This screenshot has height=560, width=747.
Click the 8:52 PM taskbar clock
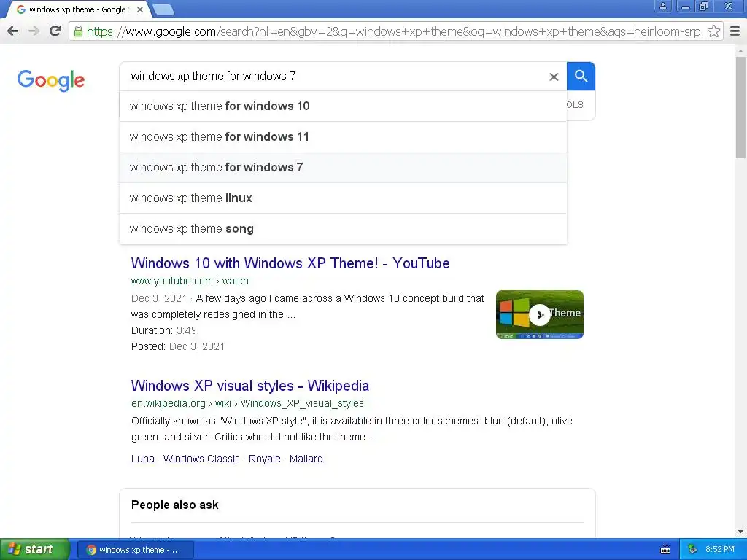[x=720, y=550]
